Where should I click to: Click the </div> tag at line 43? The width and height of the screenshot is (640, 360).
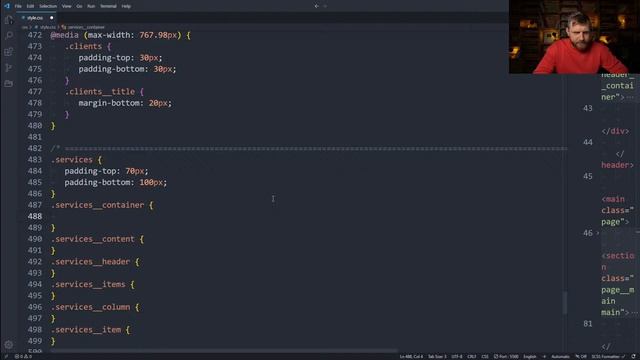coord(615,131)
